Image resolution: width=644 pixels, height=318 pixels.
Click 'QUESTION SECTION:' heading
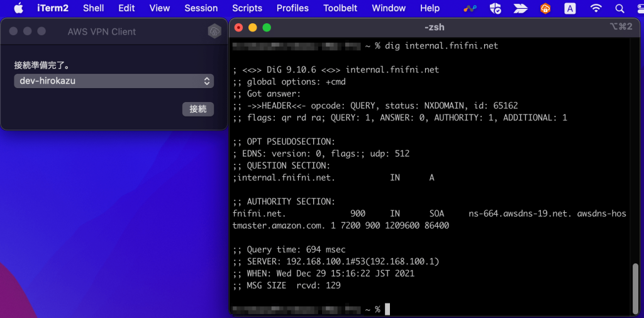pyautogui.click(x=282, y=166)
